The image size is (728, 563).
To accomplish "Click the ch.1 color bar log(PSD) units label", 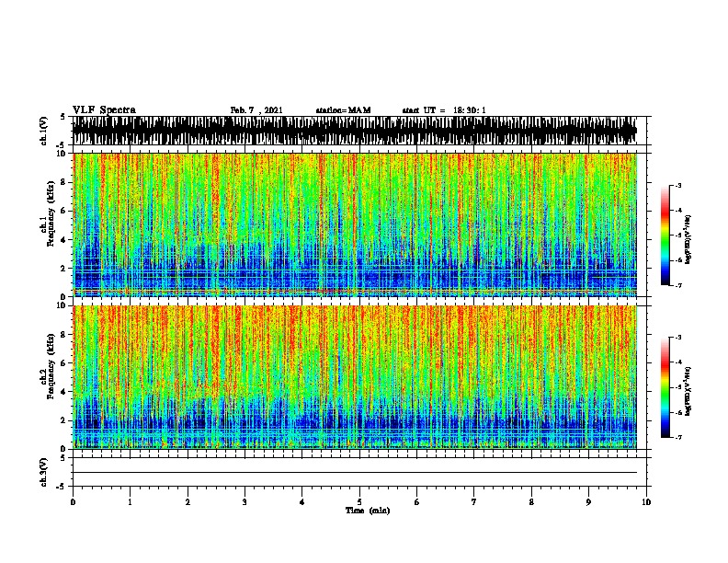I will click(688, 240).
